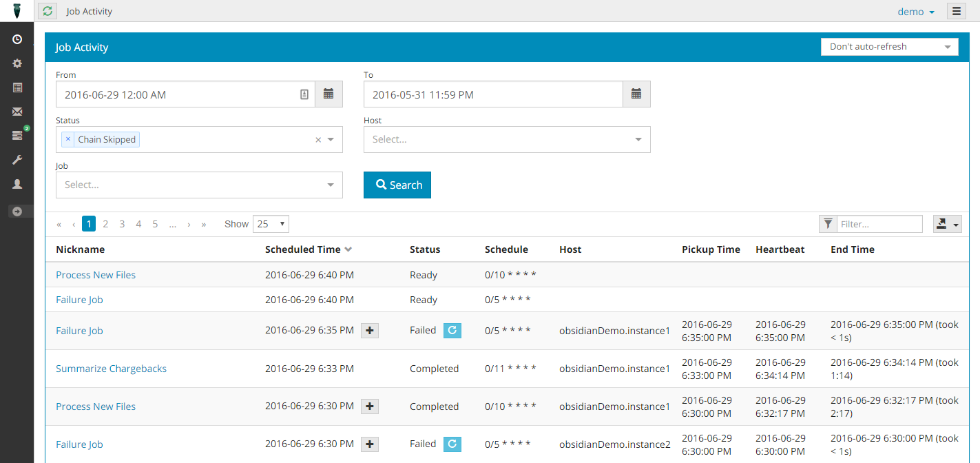Resubmit the 6:35 PM failed Failure Job

(452, 331)
